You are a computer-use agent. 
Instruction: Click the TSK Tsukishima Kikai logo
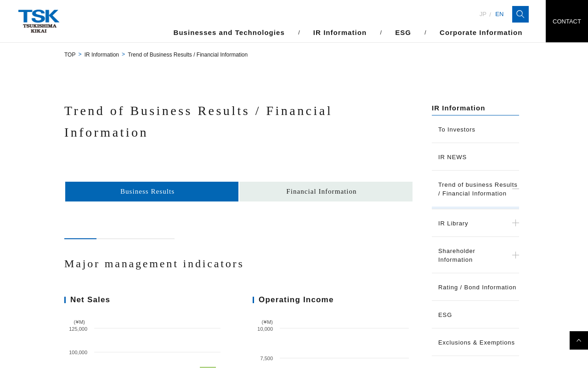pyautogui.click(x=39, y=21)
